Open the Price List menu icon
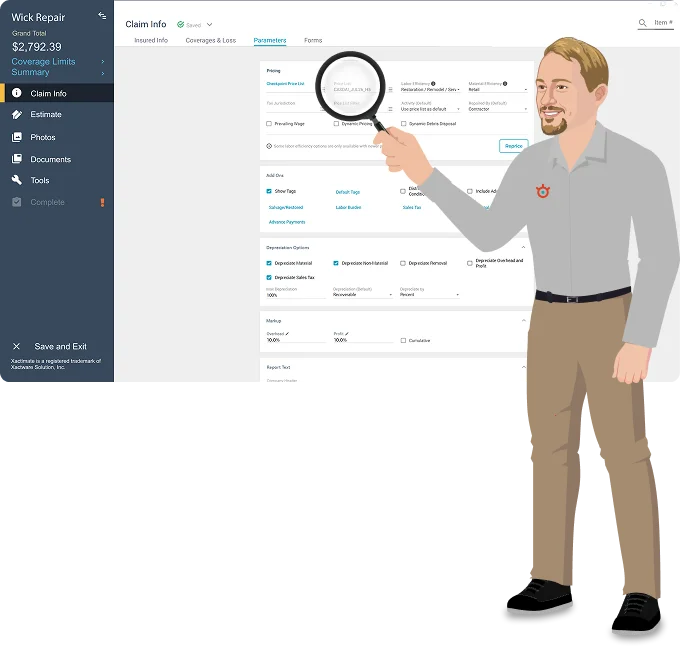Screen dimensions: 681x648 390,89
